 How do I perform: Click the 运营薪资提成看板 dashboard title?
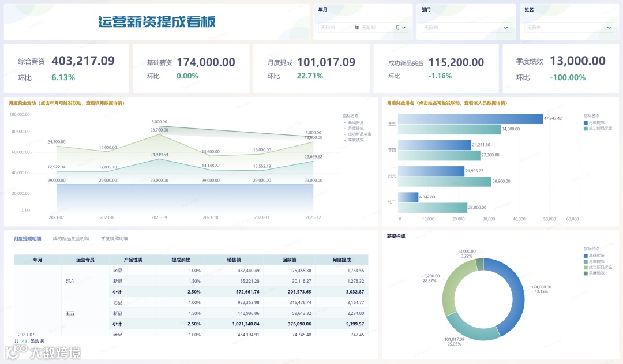[x=157, y=21]
